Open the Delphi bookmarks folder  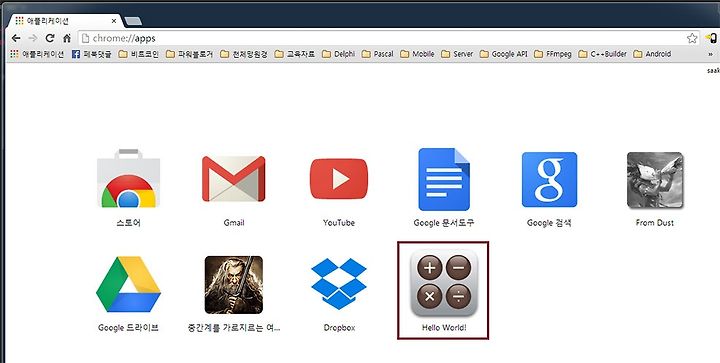tap(338, 54)
